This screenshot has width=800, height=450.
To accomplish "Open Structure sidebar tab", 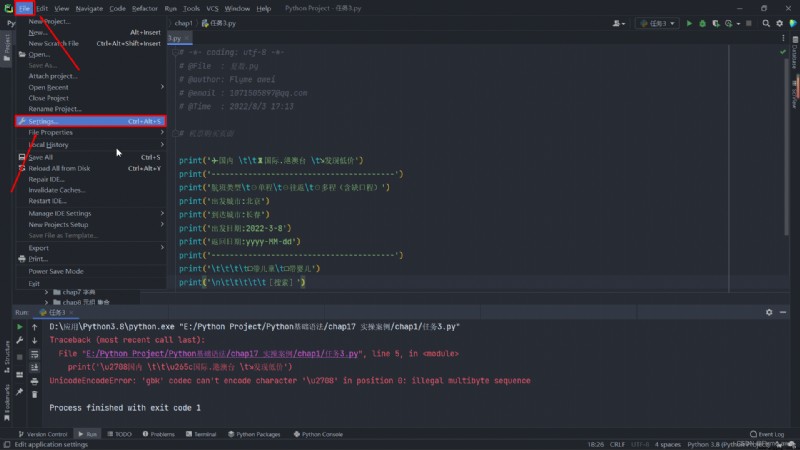I will (x=7, y=356).
